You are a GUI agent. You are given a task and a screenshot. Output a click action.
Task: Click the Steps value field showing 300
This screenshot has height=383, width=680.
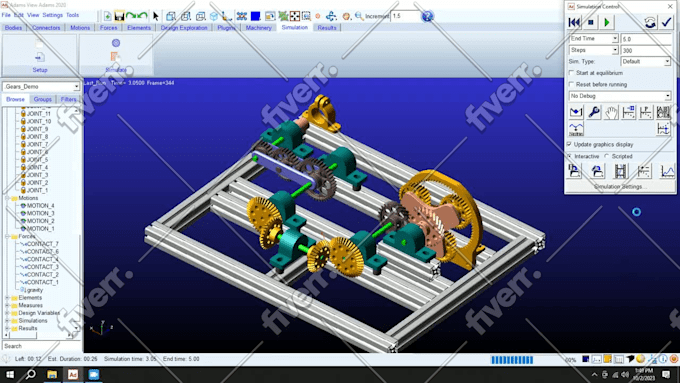[x=646, y=50]
